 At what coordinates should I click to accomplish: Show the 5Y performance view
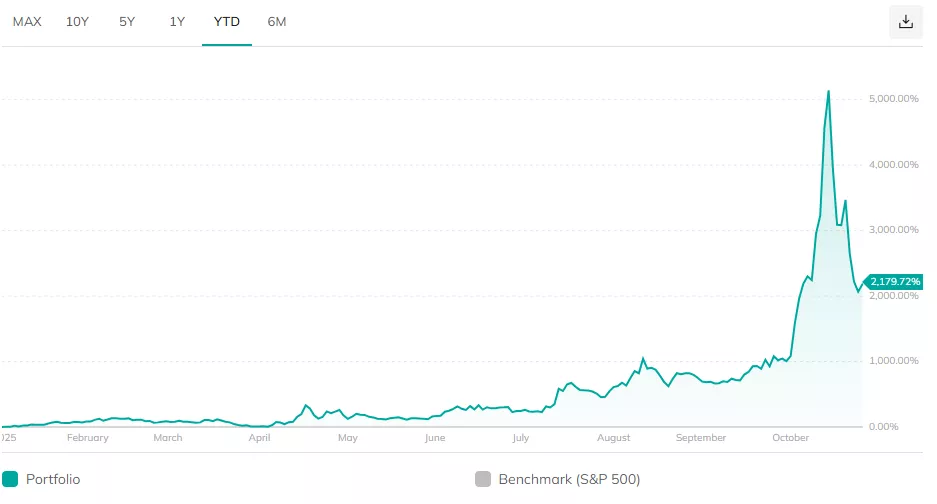(x=127, y=21)
